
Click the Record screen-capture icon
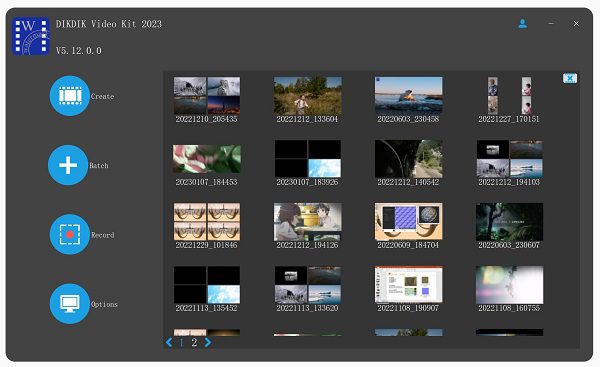tap(70, 234)
